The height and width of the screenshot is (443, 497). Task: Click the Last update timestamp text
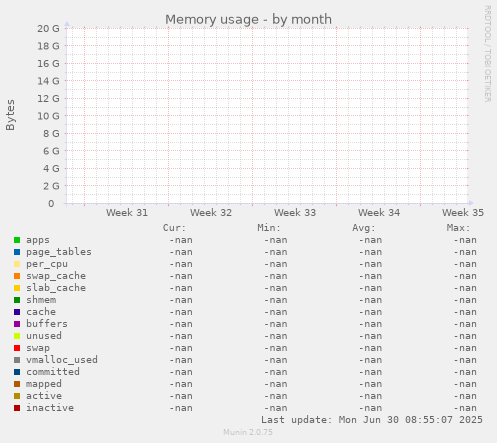[x=372, y=420]
